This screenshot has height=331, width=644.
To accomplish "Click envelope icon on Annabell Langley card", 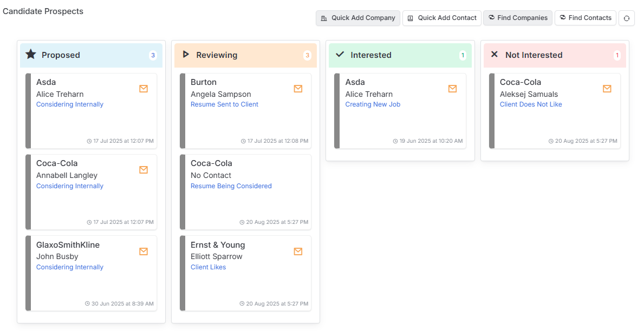I will coord(144,170).
